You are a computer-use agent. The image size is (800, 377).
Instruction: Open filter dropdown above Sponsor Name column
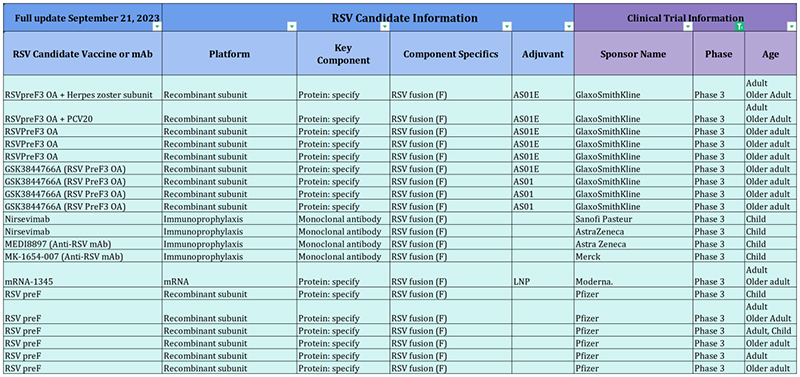[x=688, y=27]
